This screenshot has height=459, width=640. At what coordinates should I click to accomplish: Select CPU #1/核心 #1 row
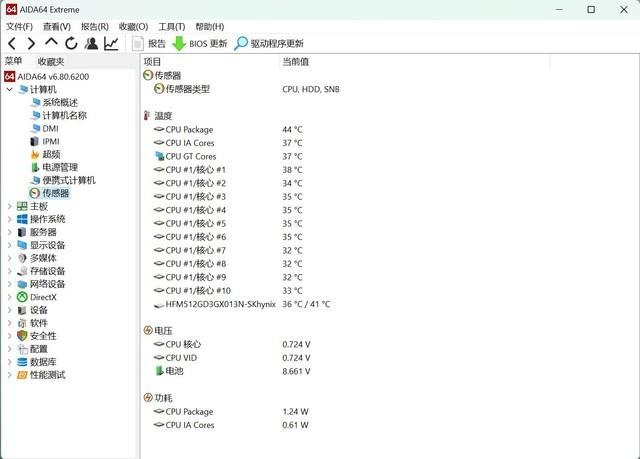[228, 170]
